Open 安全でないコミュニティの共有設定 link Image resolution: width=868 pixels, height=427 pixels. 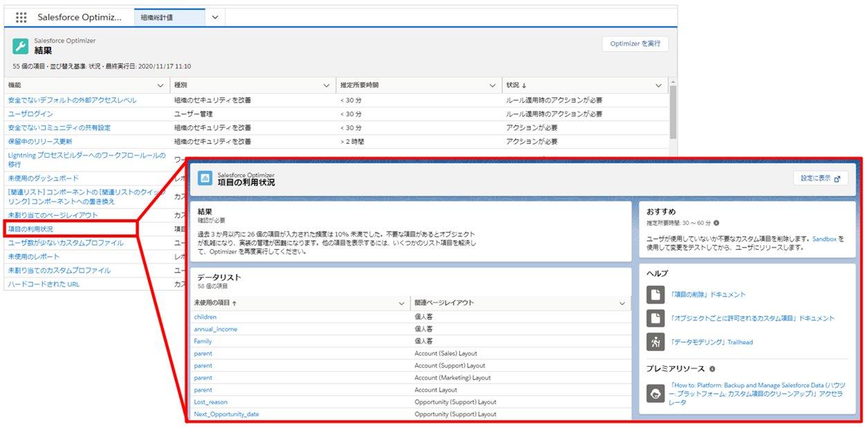pyautogui.click(x=59, y=128)
